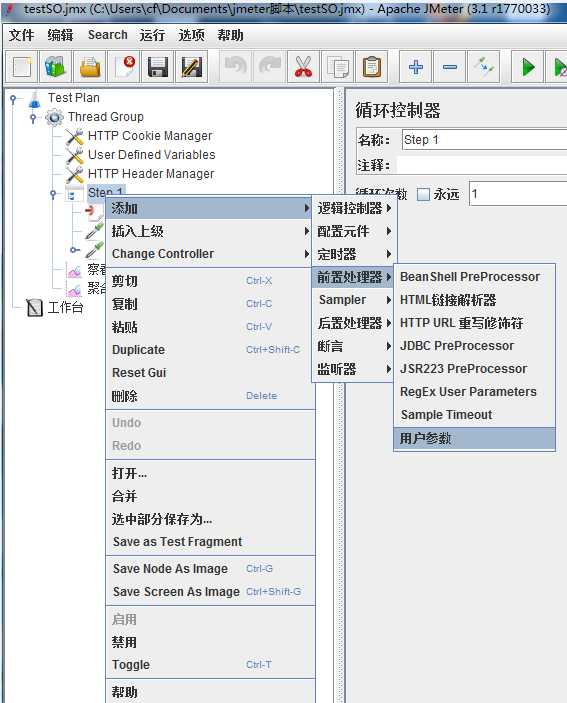Expand the 监听器 submenu
The height and width of the screenshot is (703, 567).
pos(355,369)
